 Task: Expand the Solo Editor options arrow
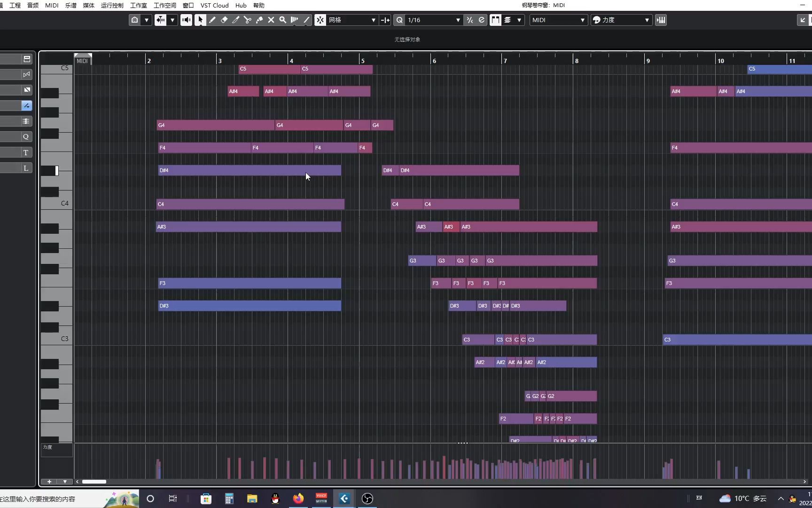pos(147,20)
